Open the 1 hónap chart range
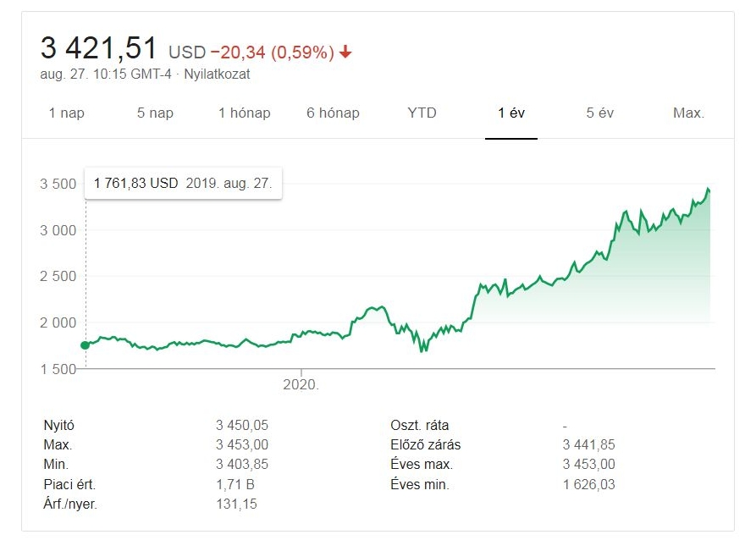 point(244,113)
